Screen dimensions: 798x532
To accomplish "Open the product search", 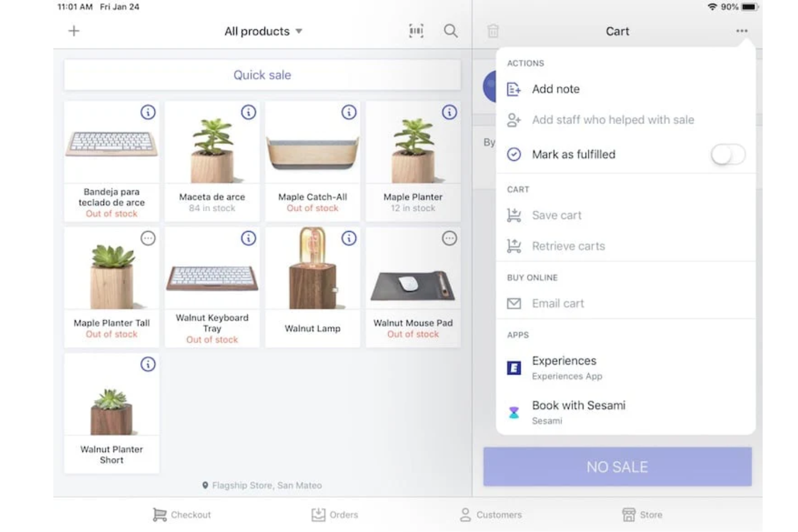I will pos(451,31).
